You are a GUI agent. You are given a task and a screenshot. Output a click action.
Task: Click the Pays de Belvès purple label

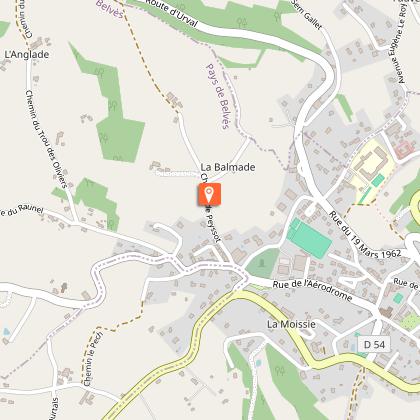pos(219,96)
